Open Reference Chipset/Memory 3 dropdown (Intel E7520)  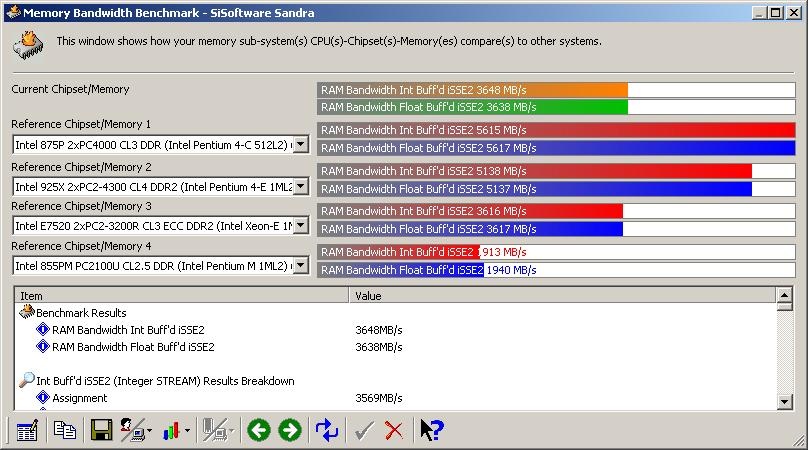(x=300, y=226)
